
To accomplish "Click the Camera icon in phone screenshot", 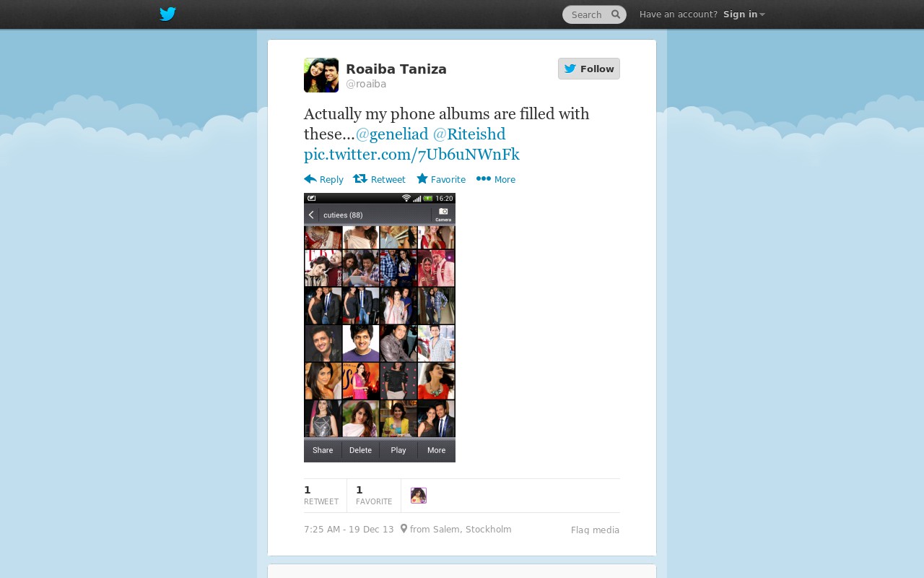I will tap(443, 215).
